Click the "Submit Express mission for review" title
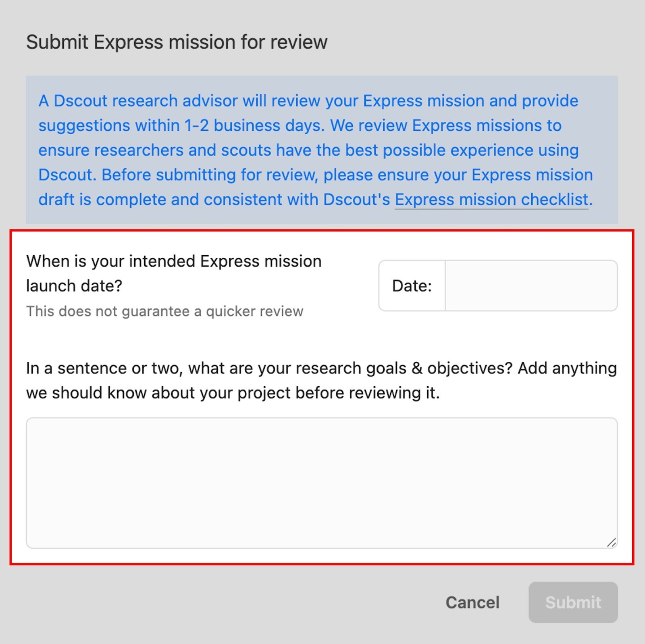The image size is (645, 644). tap(177, 42)
